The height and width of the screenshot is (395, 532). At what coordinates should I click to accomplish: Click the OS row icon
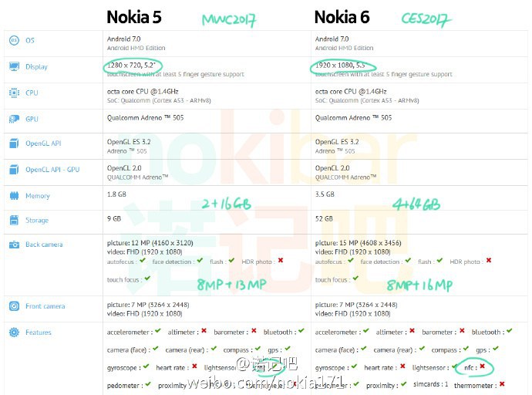14,41
